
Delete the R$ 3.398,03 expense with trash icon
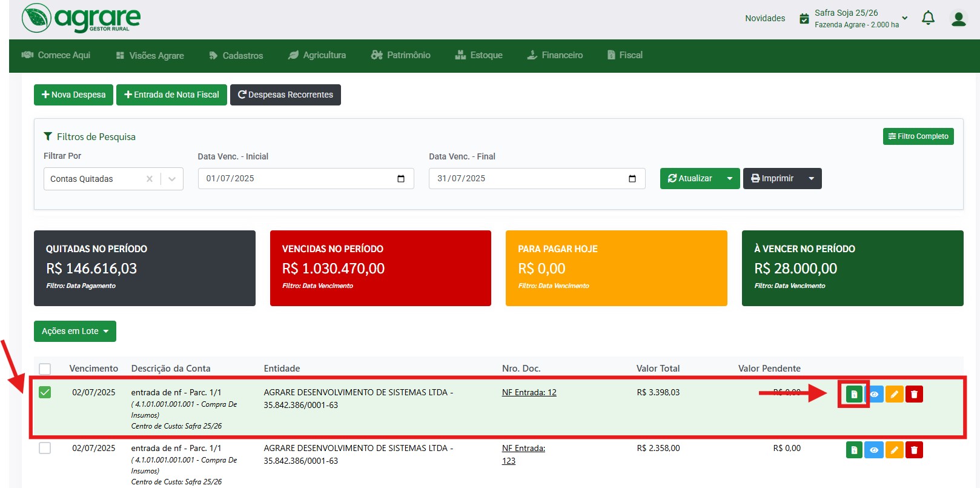click(914, 394)
